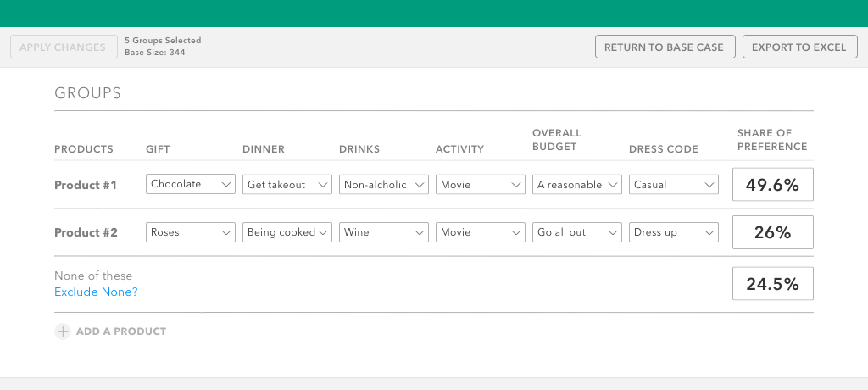Click the Exclude None? link

pyautogui.click(x=96, y=292)
